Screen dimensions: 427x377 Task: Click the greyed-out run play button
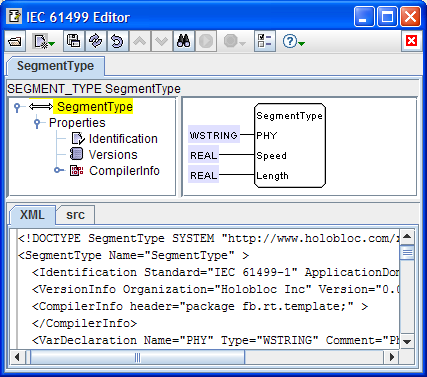coord(205,41)
